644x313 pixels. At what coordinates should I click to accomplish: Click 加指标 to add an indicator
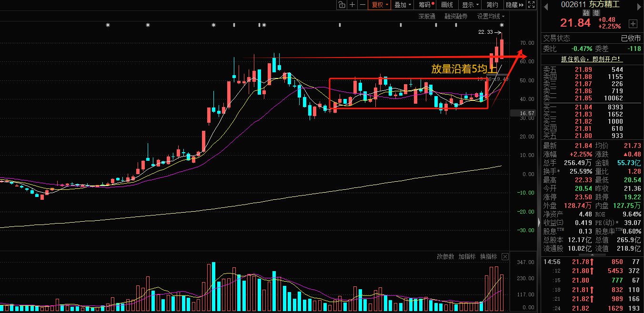(x=467, y=257)
